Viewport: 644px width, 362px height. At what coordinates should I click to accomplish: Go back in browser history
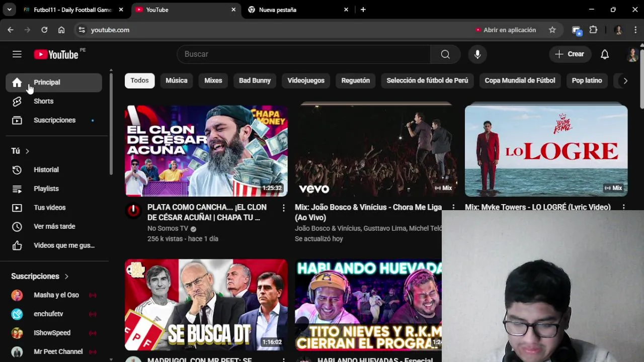coord(11,30)
